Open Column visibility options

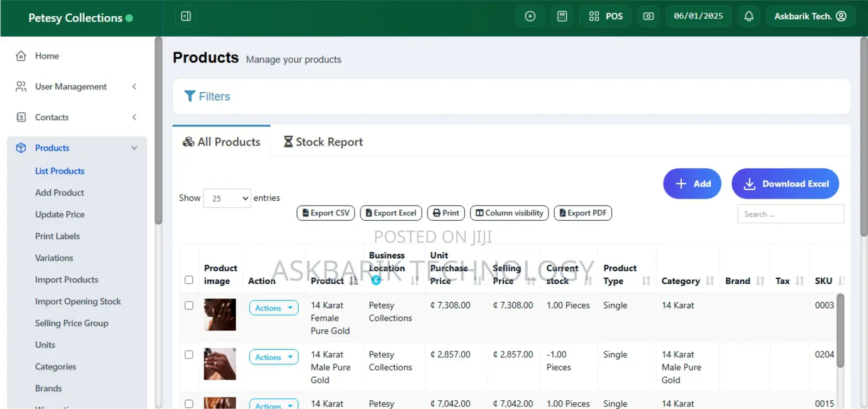click(510, 213)
